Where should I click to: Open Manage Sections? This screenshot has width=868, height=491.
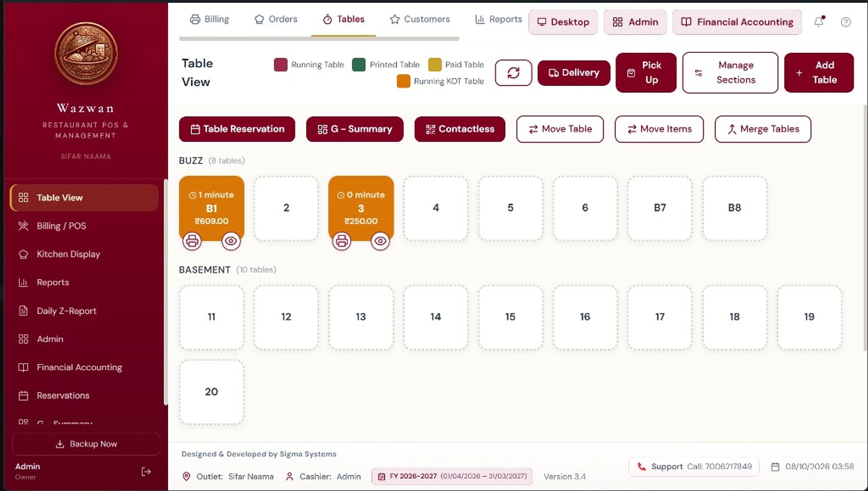730,73
